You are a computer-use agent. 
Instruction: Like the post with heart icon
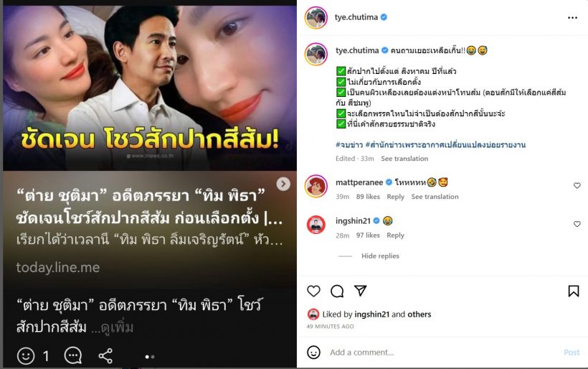pos(313,291)
